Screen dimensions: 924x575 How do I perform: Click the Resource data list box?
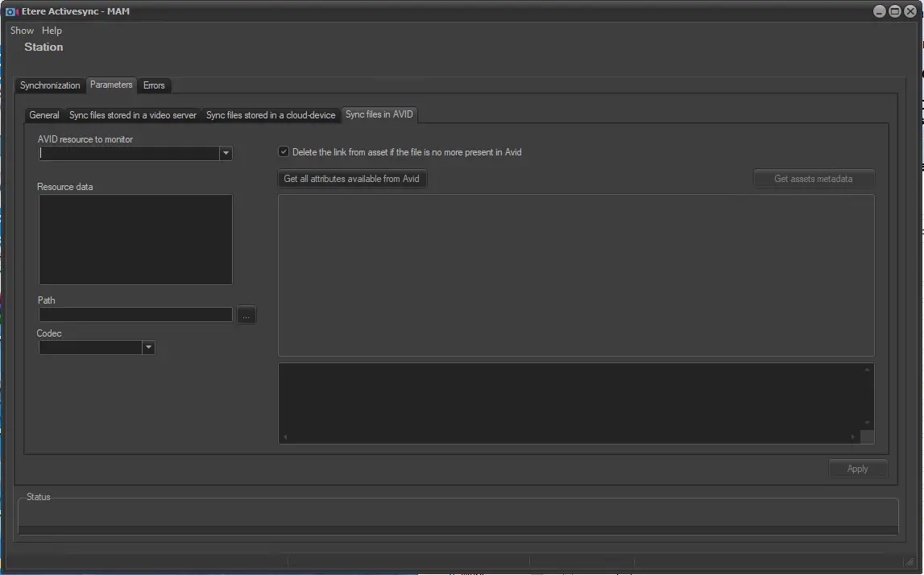pos(135,239)
